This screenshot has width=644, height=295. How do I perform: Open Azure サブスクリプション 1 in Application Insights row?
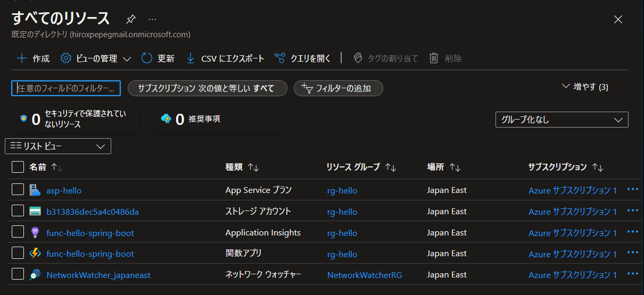(573, 233)
